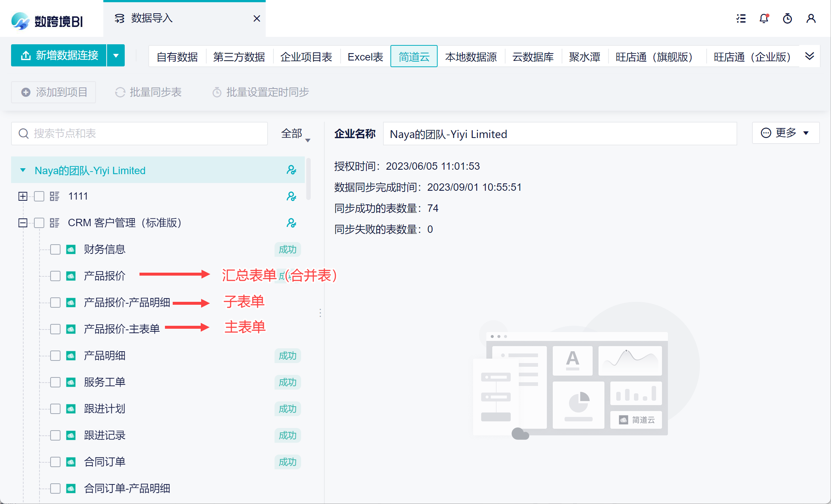This screenshot has width=831, height=504.
Task: Click the 财务信息 table cloud icon
Action: pos(71,249)
